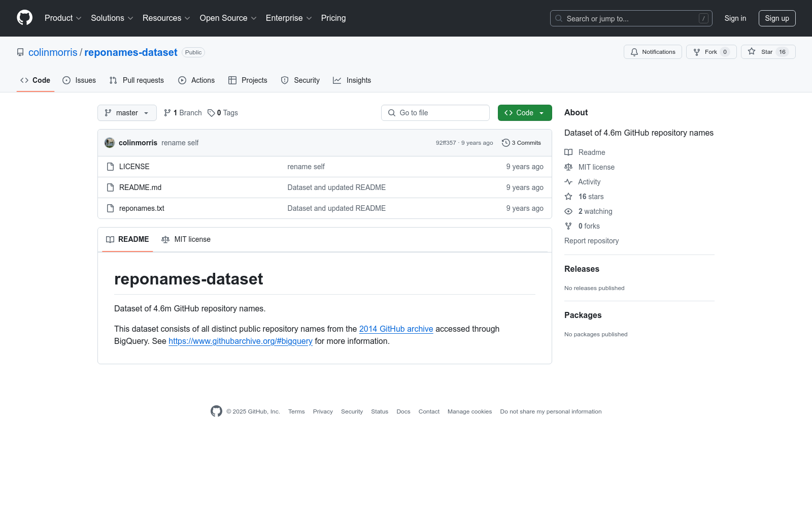Click the book icon next to Readme
Screen dimensions: 812x508
[568, 152]
